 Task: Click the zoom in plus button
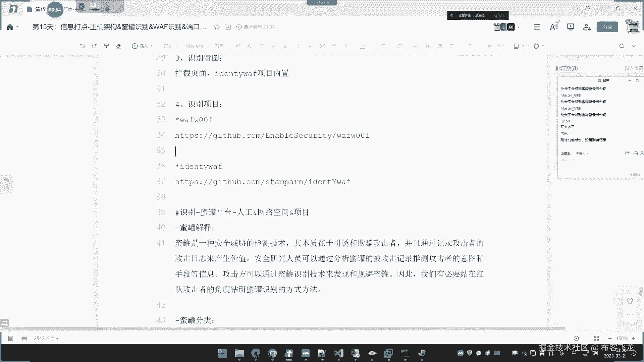[634, 339]
